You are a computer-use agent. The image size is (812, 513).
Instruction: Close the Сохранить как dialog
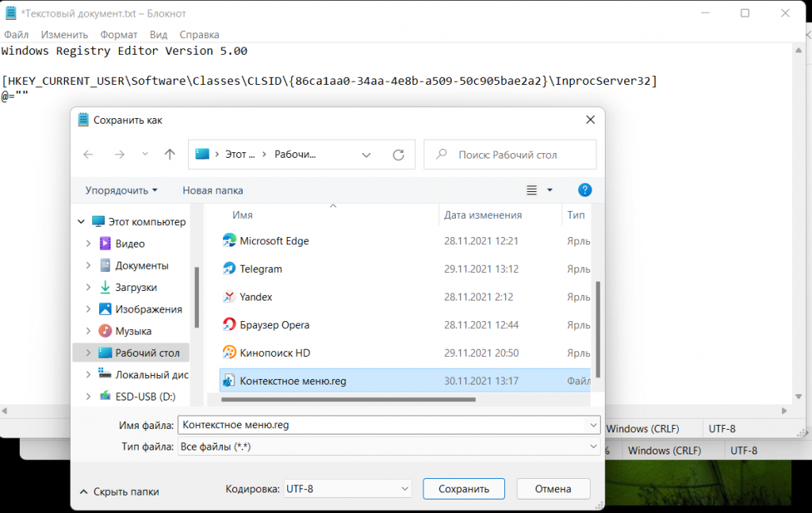click(590, 120)
